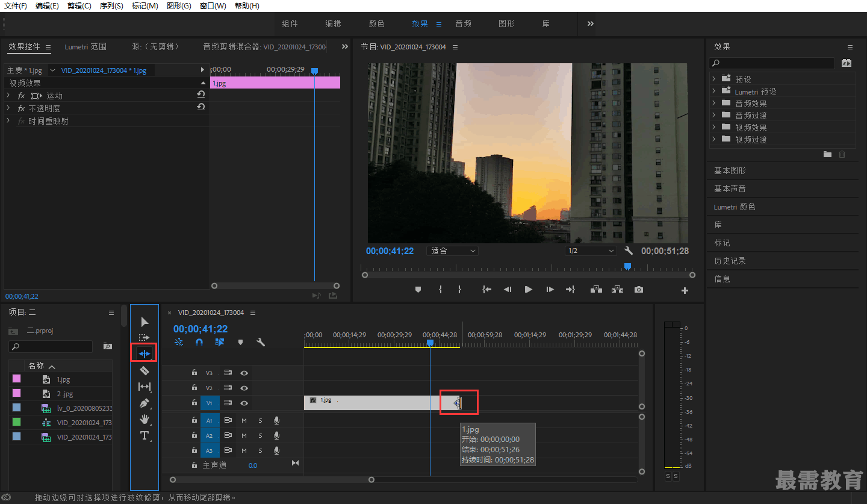This screenshot has height=504, width=867.
Task: Expand the Opacity effect properties
Action: (8, 108)
